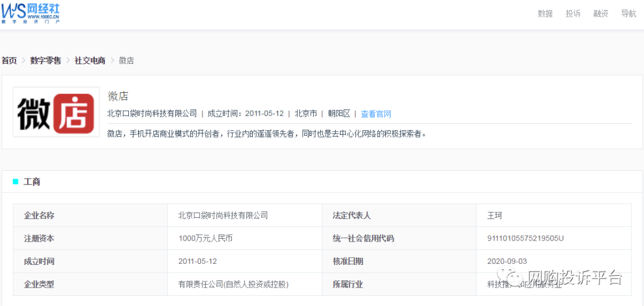644x306 pixels.
Task: Click the 微店 description sentence
Action: [267, 134]
